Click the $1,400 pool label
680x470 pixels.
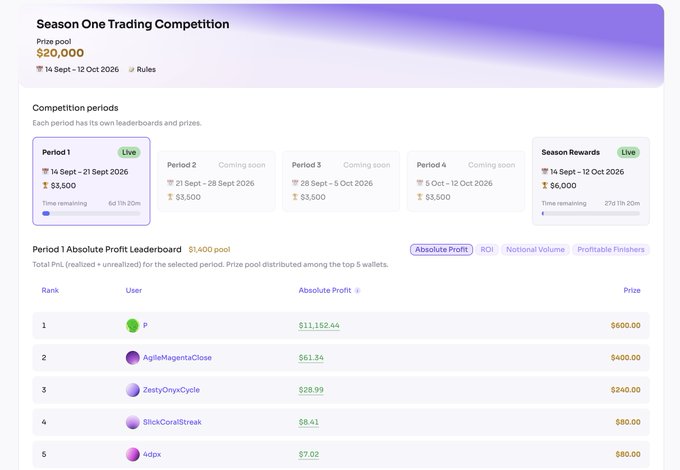[x=209, y=250]
